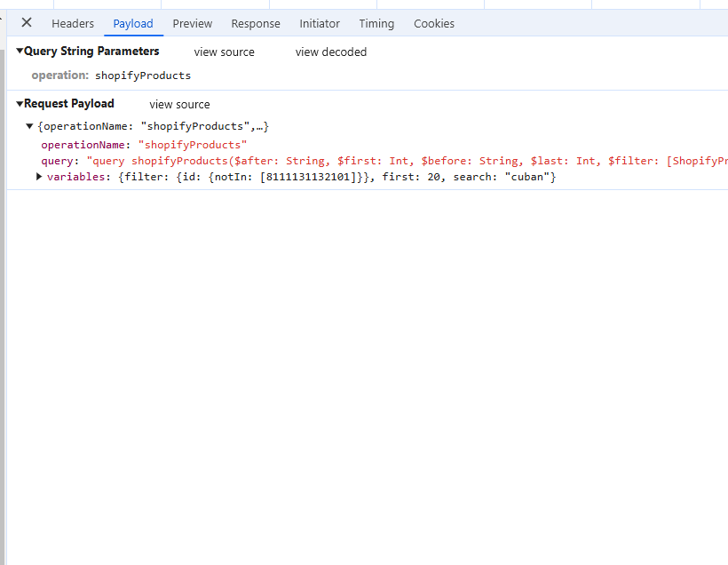Select the shopifyProducts operation value
Screen dimensions: 728x565
[x=143, y=75]
